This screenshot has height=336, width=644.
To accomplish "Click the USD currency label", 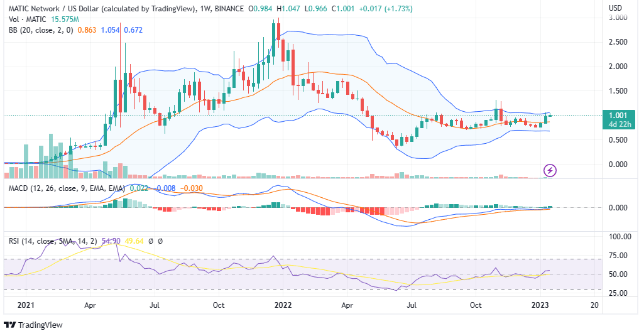I will click(615, 8).
